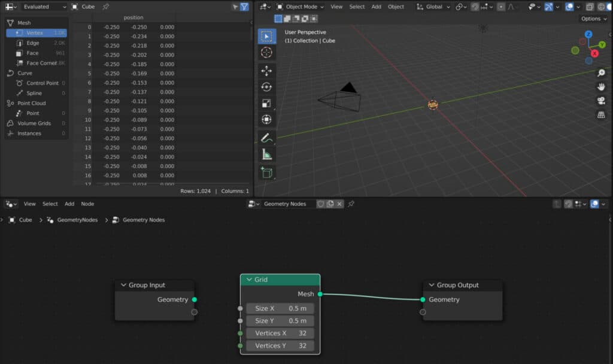Click the X axis on navigation gizmo
The image size is (613, 364).
pos(594,53)
